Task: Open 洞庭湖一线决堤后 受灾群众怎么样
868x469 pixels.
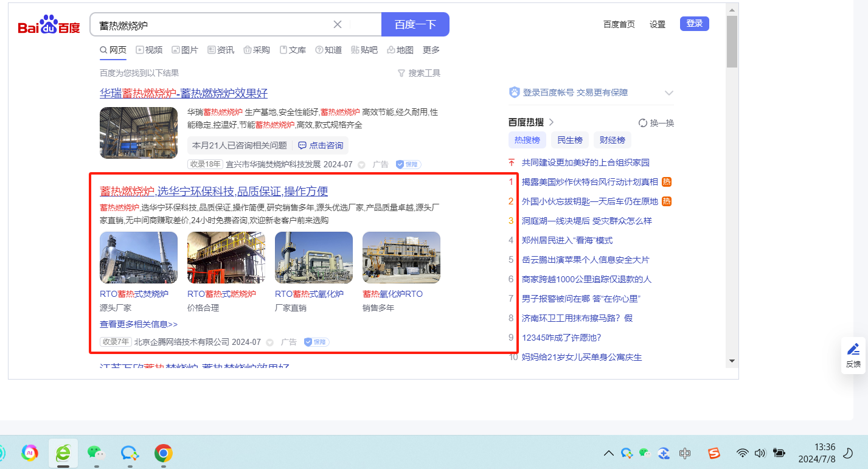Action: tap(587, 221)
